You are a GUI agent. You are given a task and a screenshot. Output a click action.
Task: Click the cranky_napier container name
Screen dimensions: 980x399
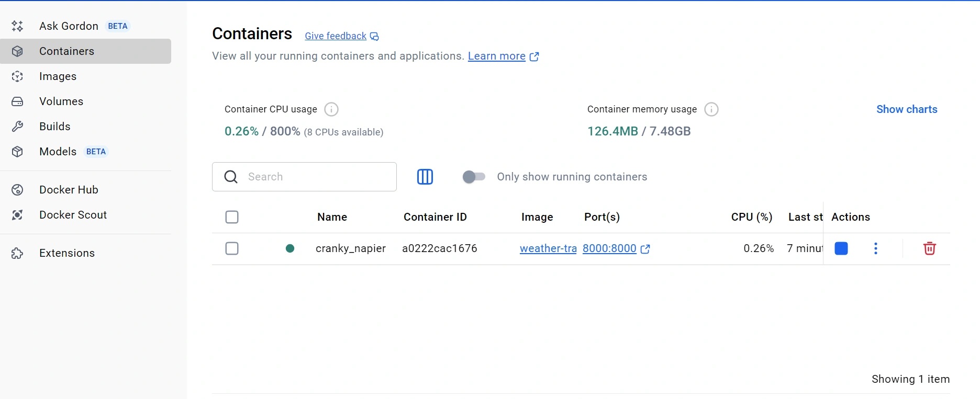pos(351,248)
